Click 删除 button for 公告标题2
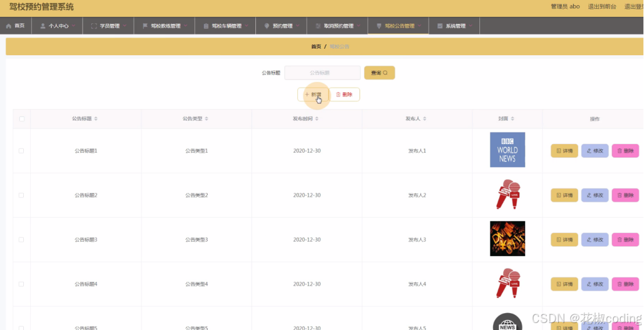644x330 pixels. coord(625,195)
